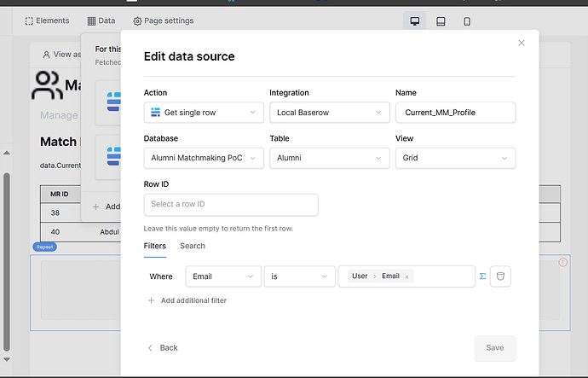This screenshot has width=588, height=378.
Task: Click the sigma formula icon
Action: pyautogui.click(x=482, y=276)
